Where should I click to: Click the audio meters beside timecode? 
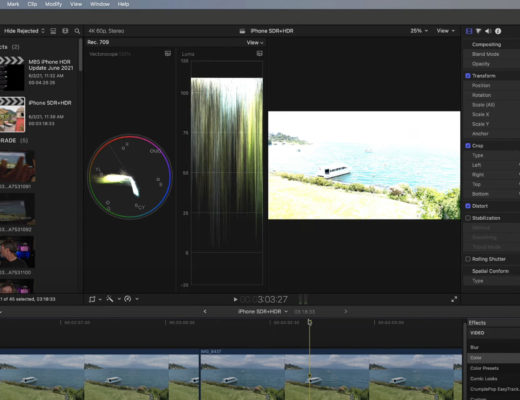click(x=303, y=299)
